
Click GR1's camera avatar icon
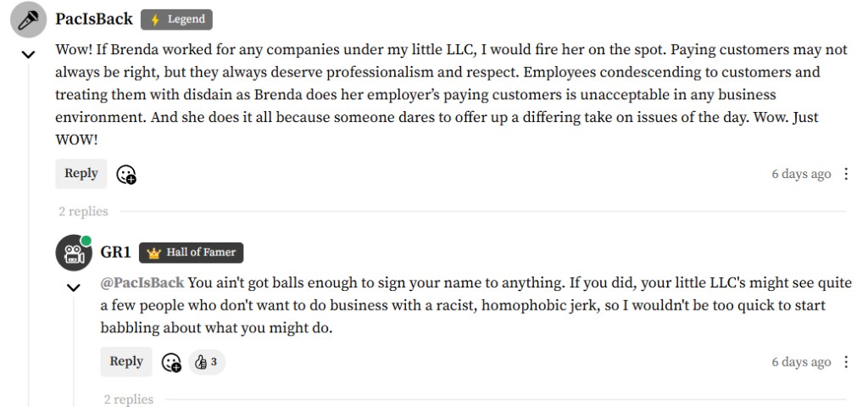tap(73, 252)
